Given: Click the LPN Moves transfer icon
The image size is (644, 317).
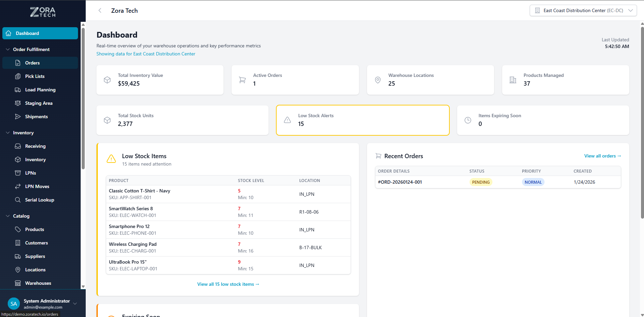Looking at the screenshot, I should coord(18,186).
